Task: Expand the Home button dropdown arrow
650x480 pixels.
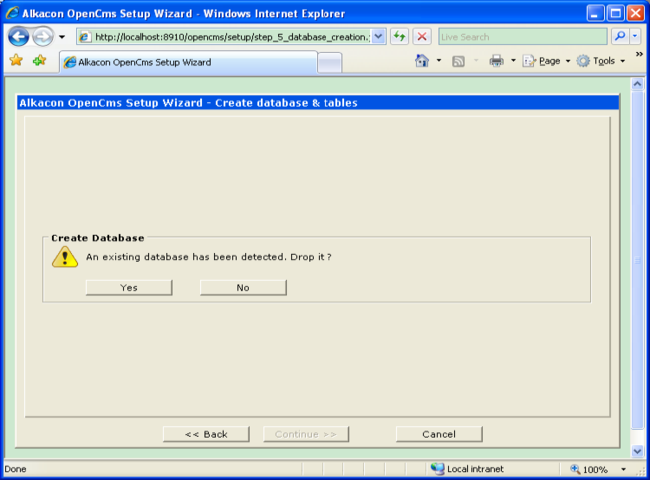Action: (x=439, y=61)
